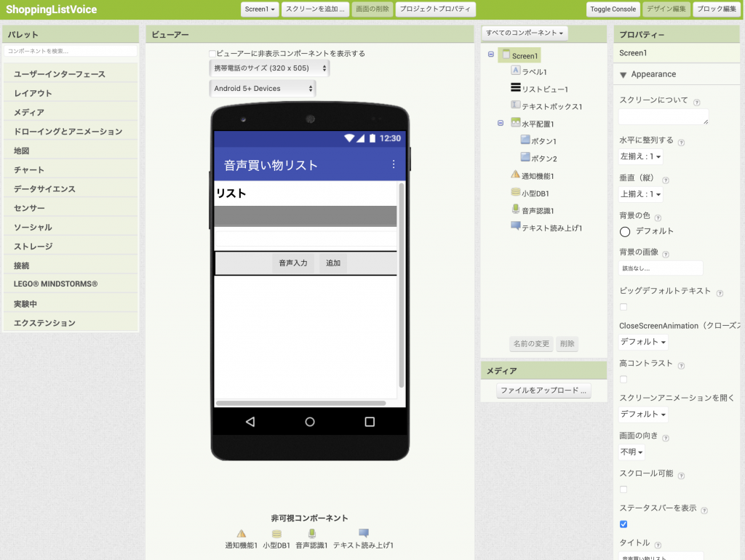Click the 通知機能1 icon in component tree
Image resolution: width=745 pixels, height=560 pixels.
(x=516, y=175)
